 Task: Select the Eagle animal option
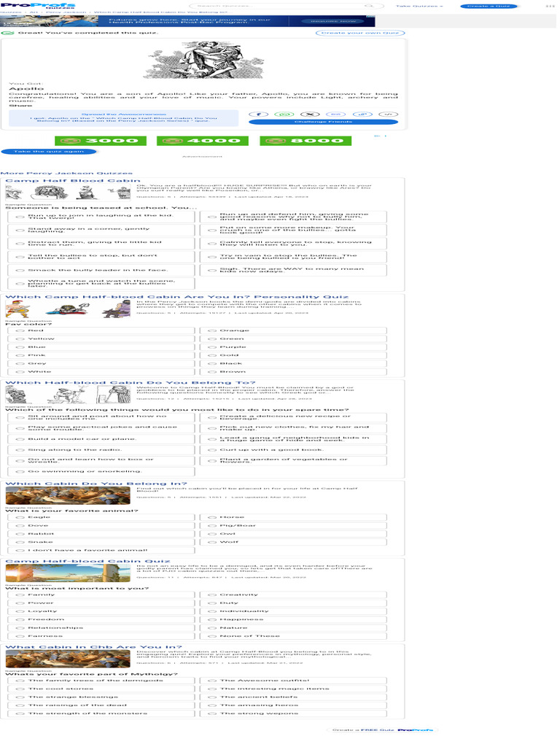coord(101,517)
